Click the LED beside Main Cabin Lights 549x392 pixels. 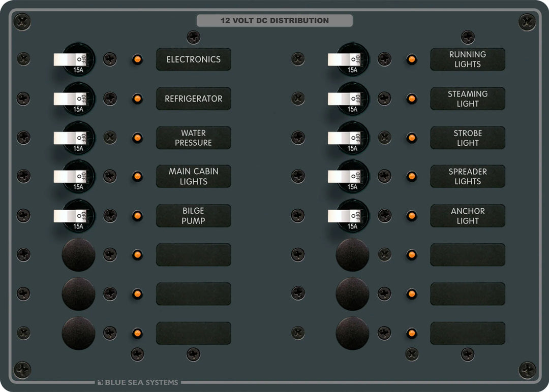[x=137, y=177]
